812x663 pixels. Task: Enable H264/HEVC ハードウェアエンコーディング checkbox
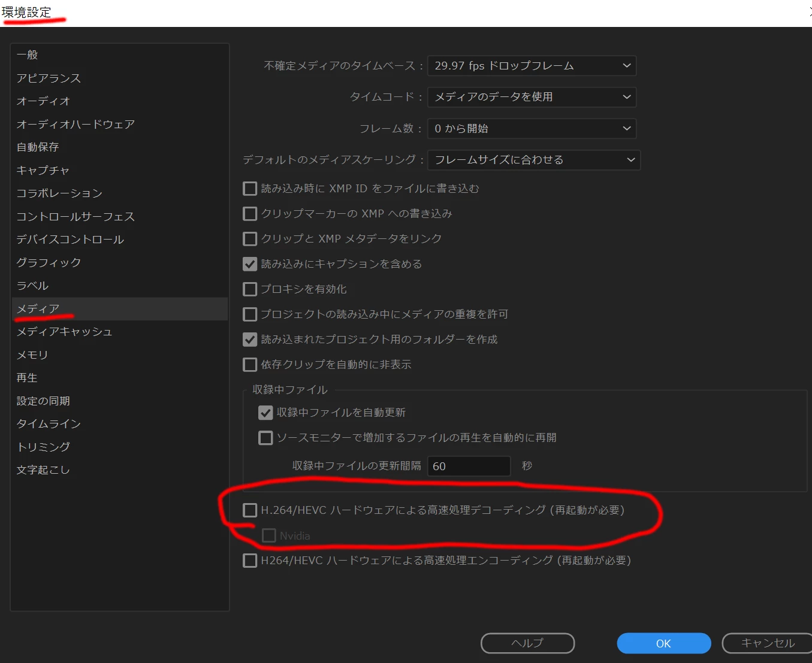point(250,561)
